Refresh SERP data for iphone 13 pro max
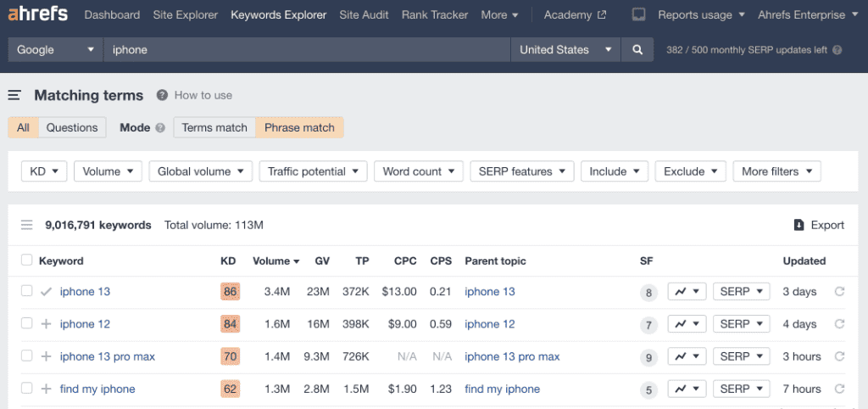The width and height of the screenshot is (868, 409). (839, 356)
